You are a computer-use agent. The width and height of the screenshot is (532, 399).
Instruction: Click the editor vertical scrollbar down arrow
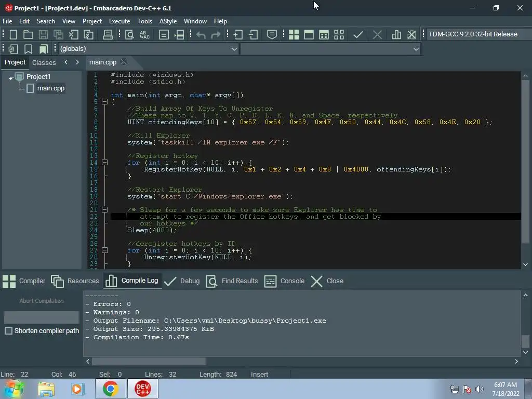(525, 264)
